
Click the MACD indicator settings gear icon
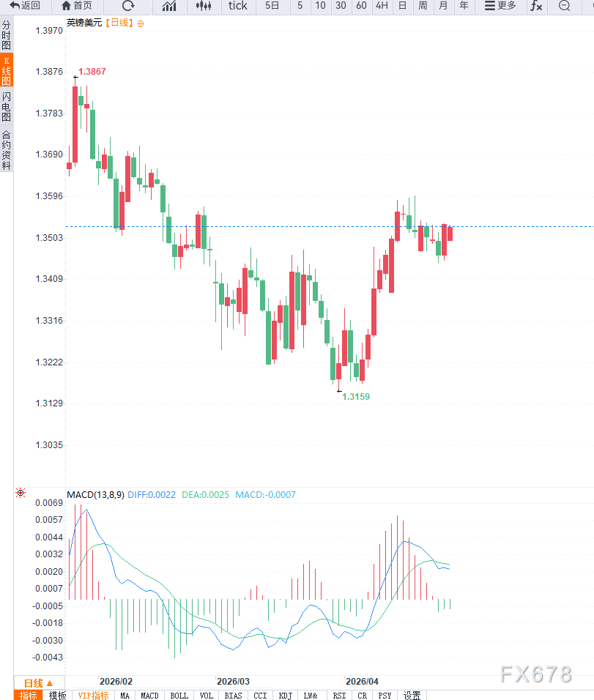tap(21, 494)
